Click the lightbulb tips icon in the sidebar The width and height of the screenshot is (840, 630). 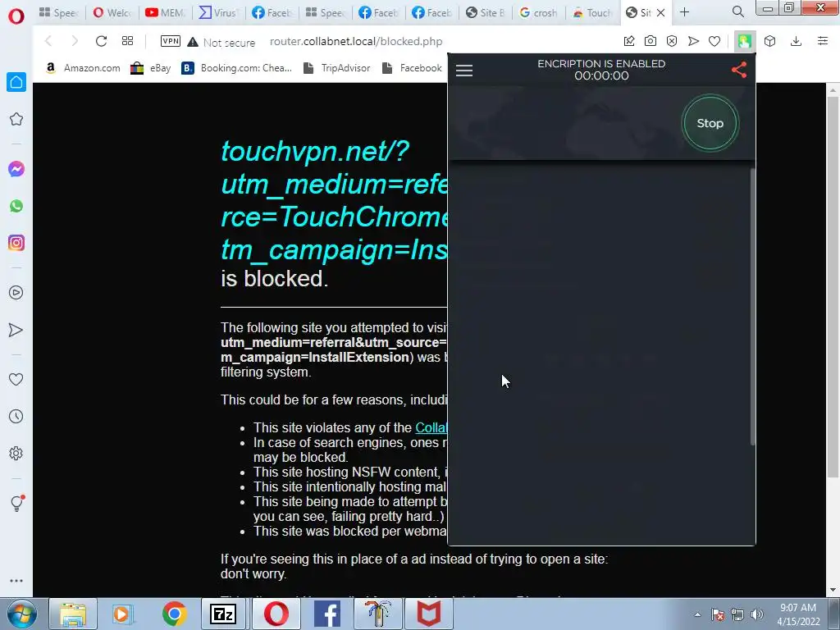[16, 503]
